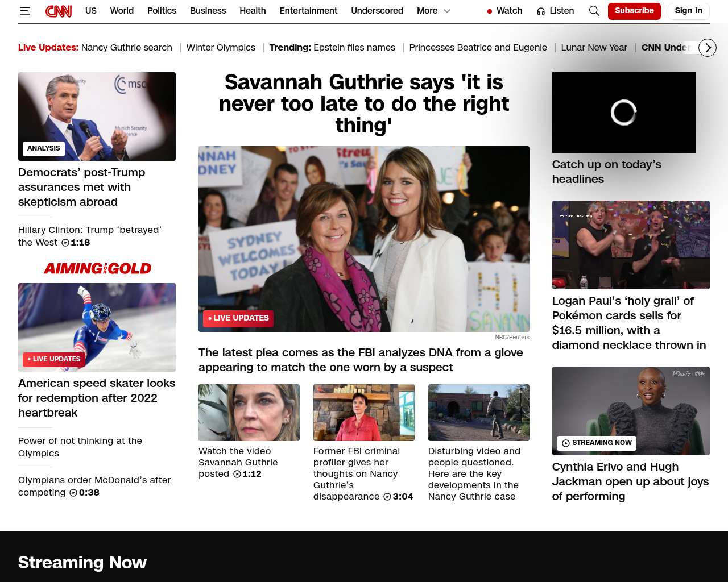Click the CNN logo
This screenshot has height=582, width=728.
59,11
